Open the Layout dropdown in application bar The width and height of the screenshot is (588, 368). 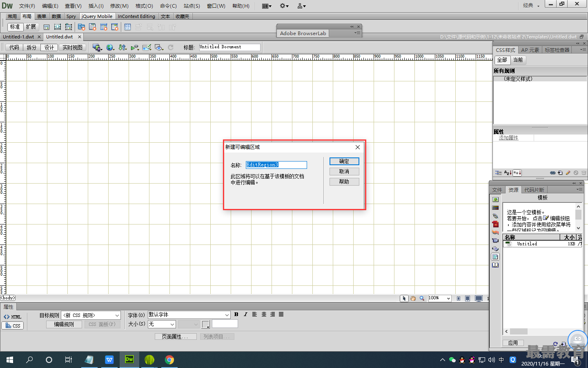267,6
